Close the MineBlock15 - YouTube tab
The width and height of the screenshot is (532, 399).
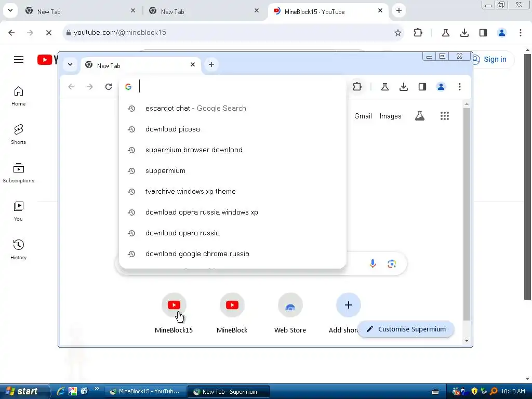[x=380, y=10]
